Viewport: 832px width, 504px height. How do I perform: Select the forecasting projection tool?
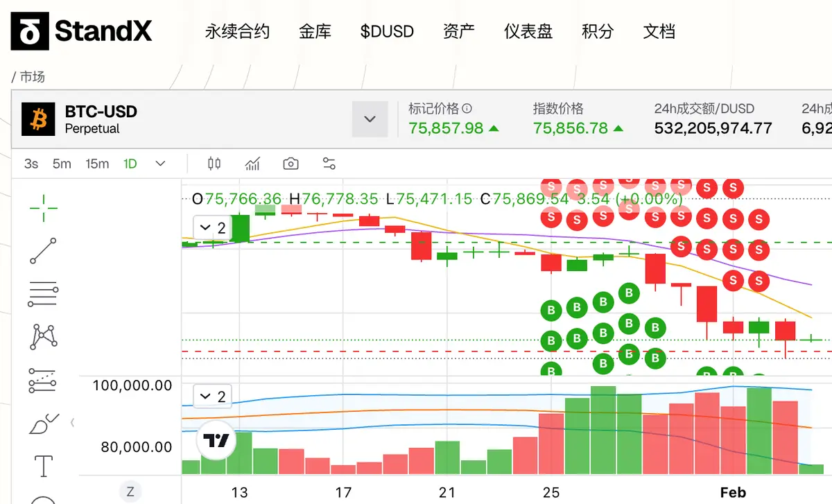coord(43,380)
